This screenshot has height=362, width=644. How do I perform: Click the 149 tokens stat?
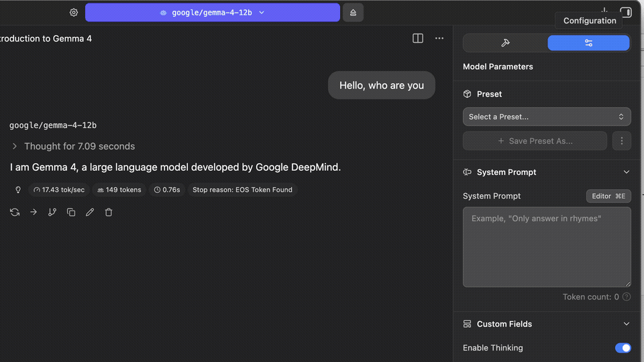(x=119, y=190)
